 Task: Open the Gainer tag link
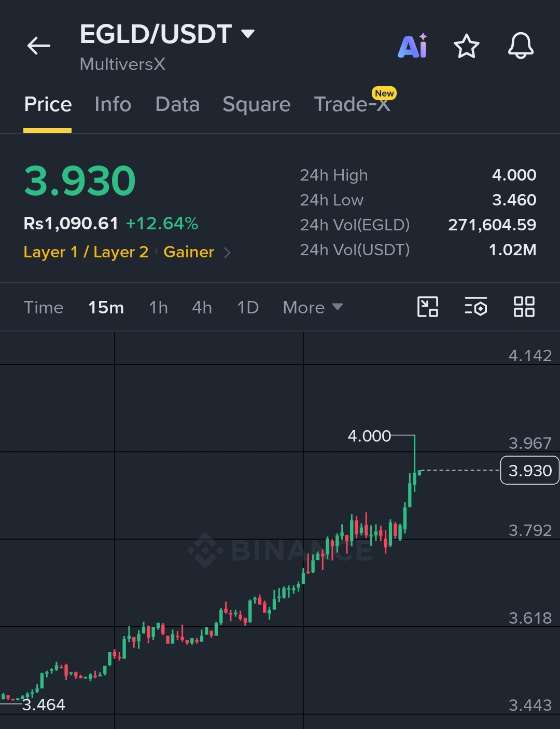click(189, 252)
